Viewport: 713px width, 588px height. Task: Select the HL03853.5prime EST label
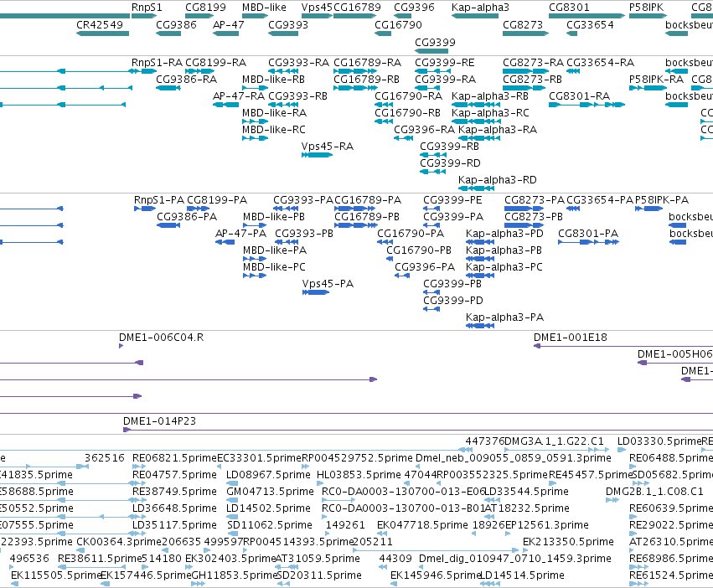pos(359,475)
